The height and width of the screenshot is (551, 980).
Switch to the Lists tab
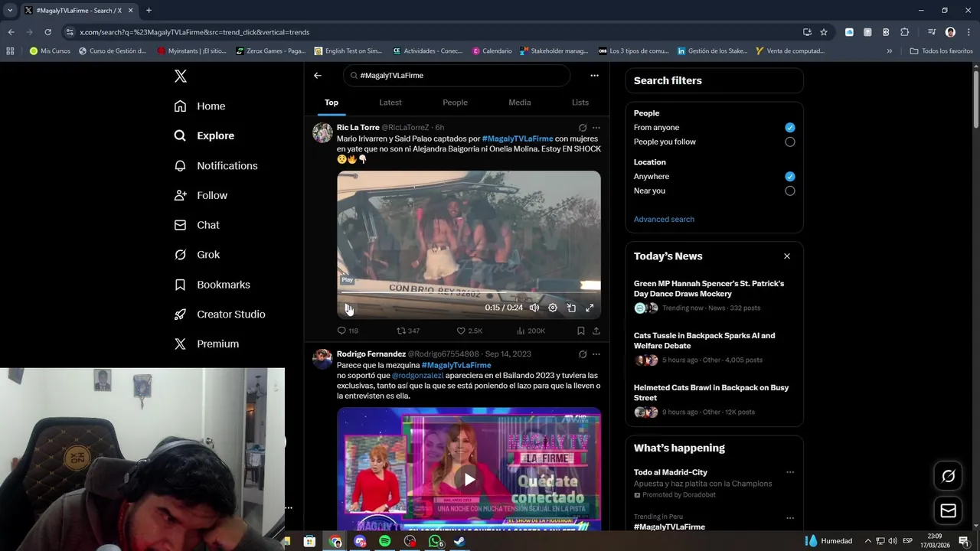tap(580, 103)
